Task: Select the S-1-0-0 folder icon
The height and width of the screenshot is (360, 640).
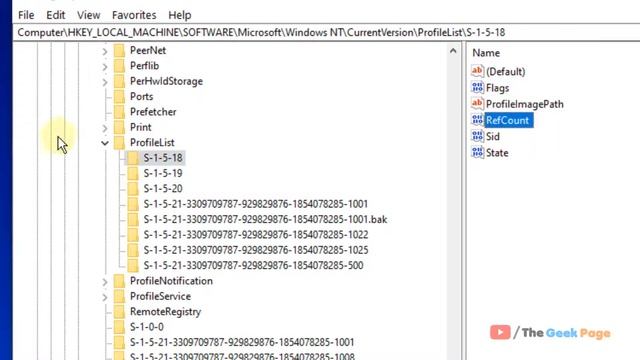Action: pos(120,327)
